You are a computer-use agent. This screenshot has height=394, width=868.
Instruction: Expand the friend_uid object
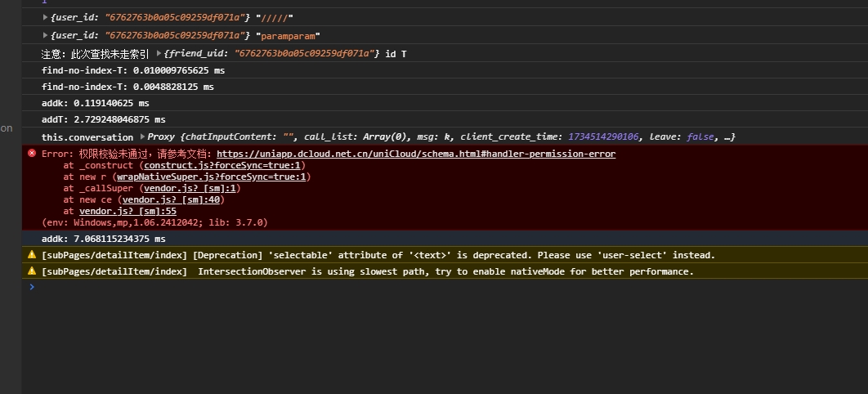point(159,53)
